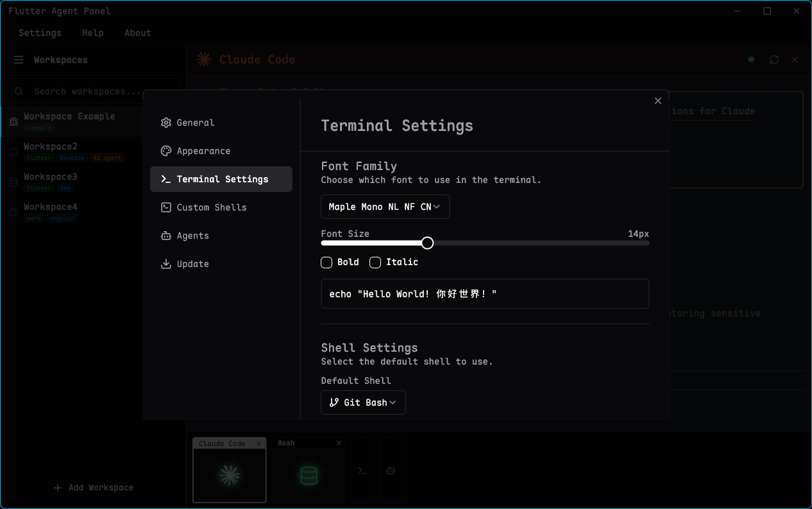812x509 pixels.
Task: Click the refresh icon in Claude Code header
Action: pyautogui.click(x=774, y=60)
